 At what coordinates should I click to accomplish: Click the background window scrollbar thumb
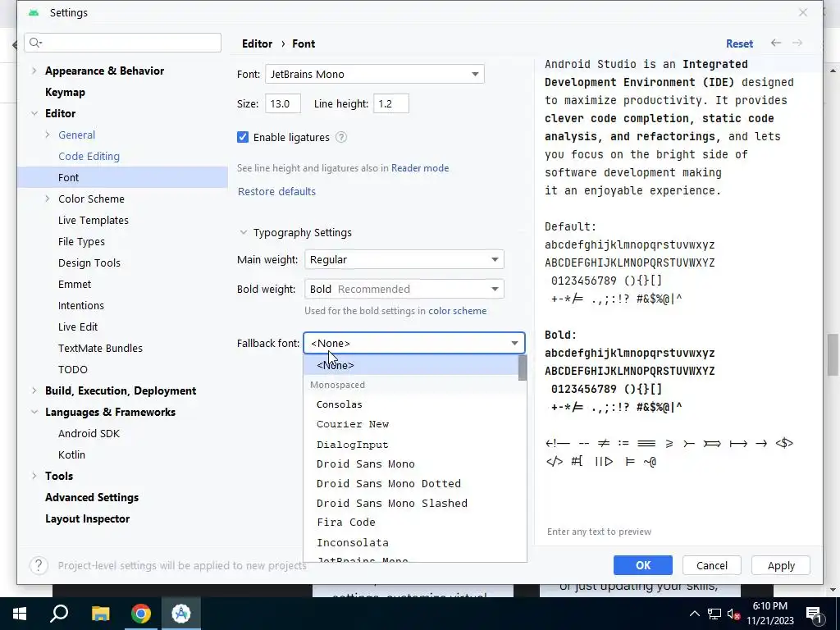[x=833, y=354]
